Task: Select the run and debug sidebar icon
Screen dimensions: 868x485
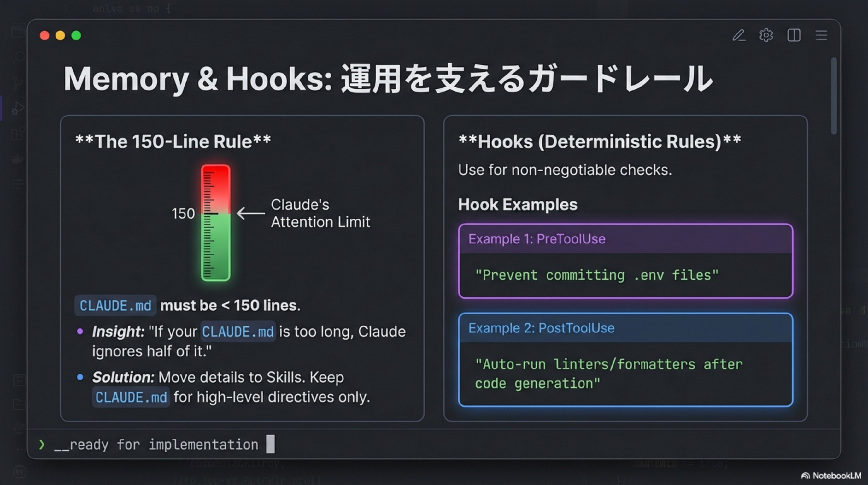Action: tap(18, 109)
